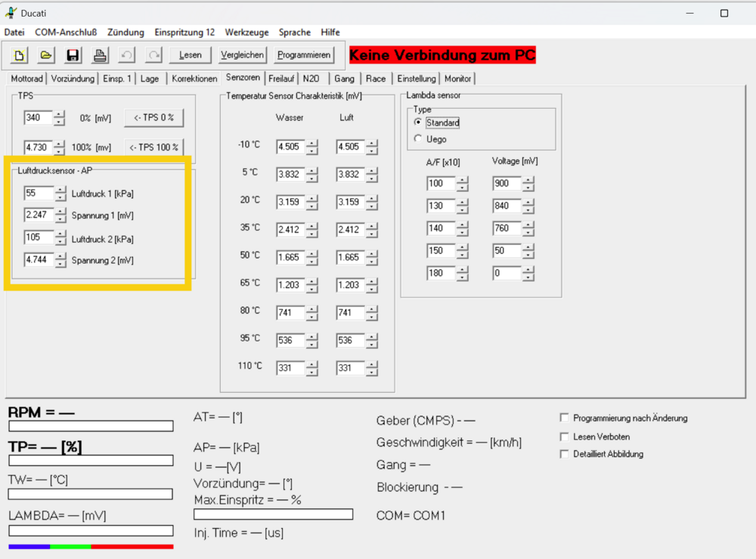
Task: Click the blue-green-red lambda color bar
Action: pos(91,546)
